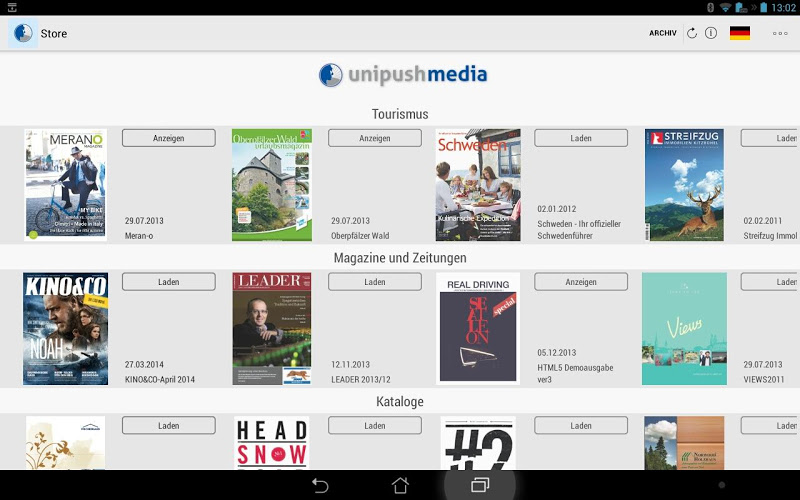Open the LEADER magazine cover
Screen dimensions: 800x500
tap(272, 329)
